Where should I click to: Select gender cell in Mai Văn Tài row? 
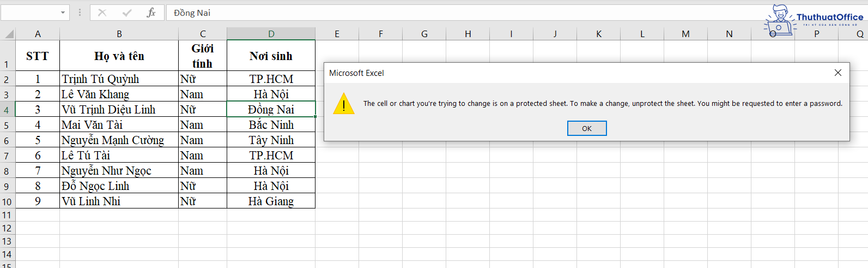[x=203, y=124]
